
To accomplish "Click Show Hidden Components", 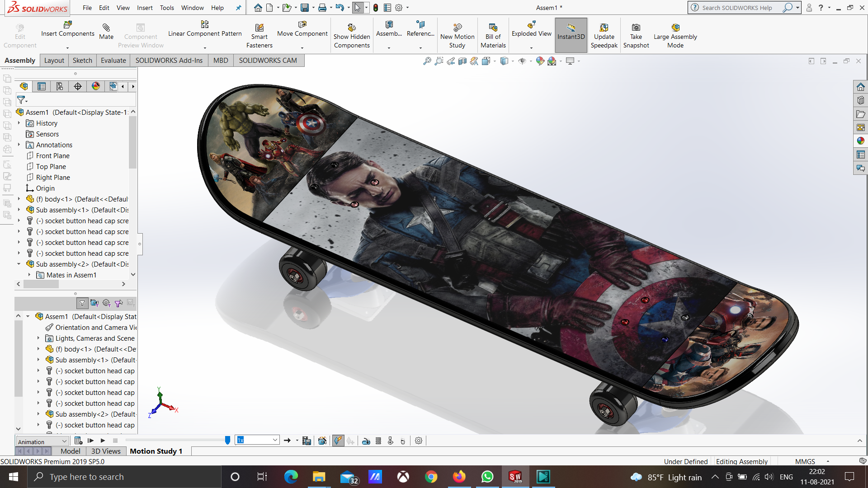I will point(352,36).
